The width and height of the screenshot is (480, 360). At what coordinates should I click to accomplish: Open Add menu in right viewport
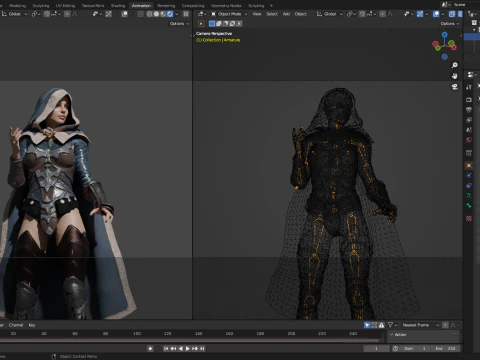286,14
